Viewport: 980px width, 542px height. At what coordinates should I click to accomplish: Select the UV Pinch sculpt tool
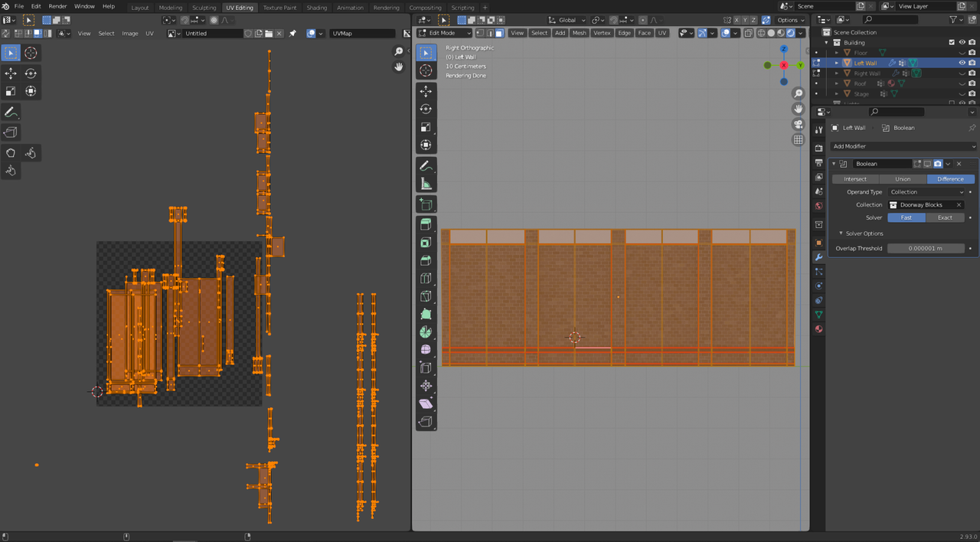[x=11, y=171]
